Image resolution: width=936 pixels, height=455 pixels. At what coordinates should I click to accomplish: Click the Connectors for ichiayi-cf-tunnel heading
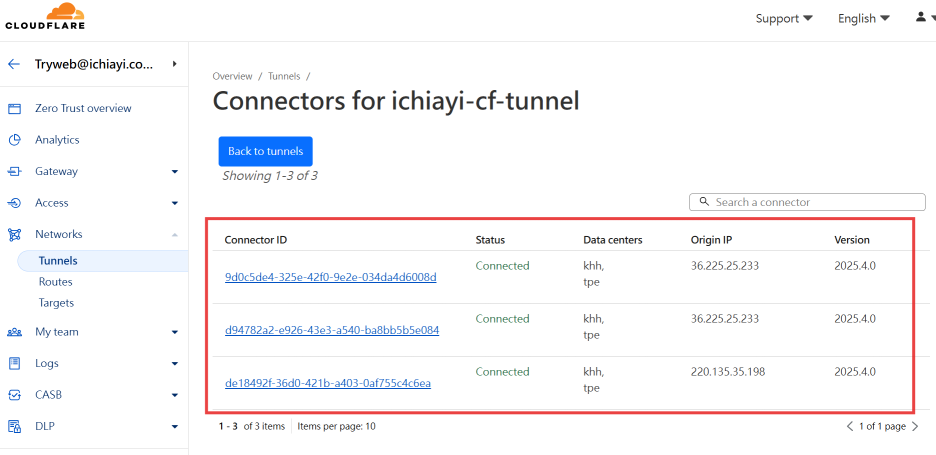click(396, 101)
